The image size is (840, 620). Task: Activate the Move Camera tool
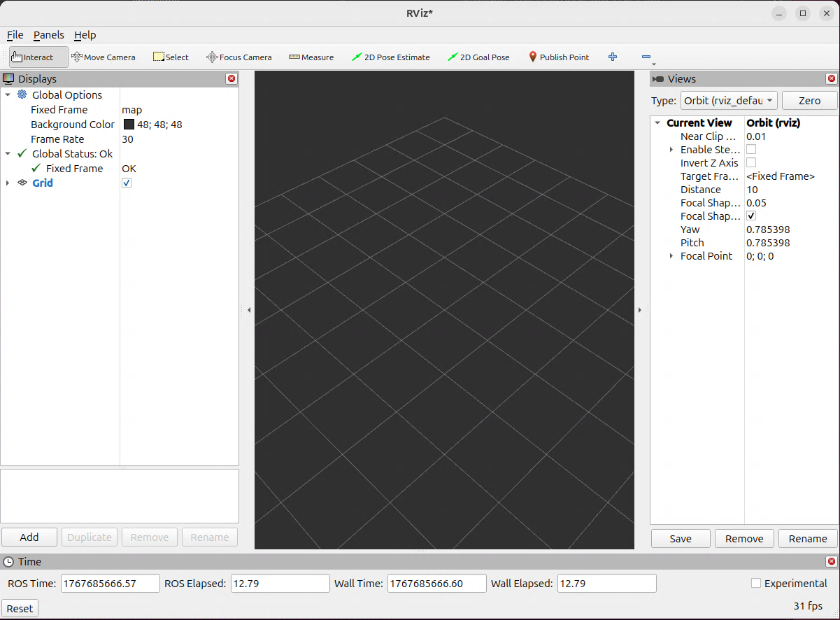pyautogui.click(x=104, y=57)
